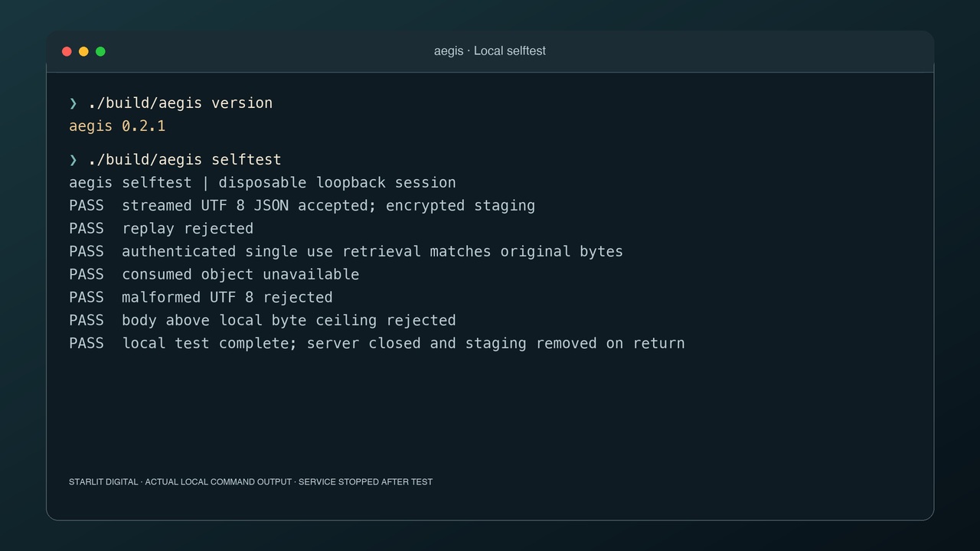This screenshot has width=980, height=551.
Task: Click the 'streamed UTF 8 JSON accepted' line
Action: pos(302,205)
